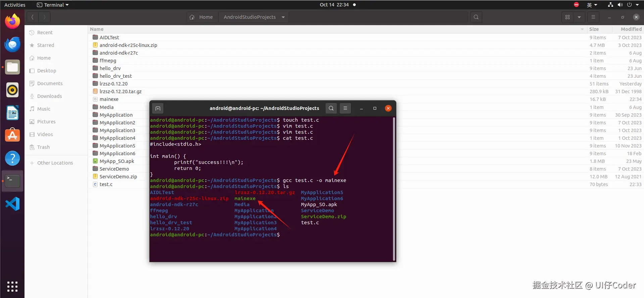Select the AIDLTest folder row
Viewport: 644px width, 298px height.
366,38
